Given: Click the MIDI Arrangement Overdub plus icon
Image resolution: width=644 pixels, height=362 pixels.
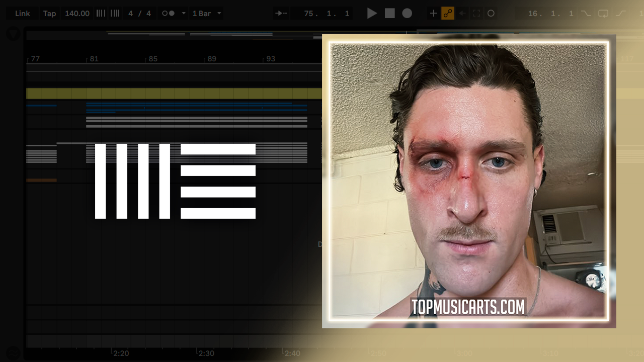Looking at the screenshot, I should (x=433, y=14).
